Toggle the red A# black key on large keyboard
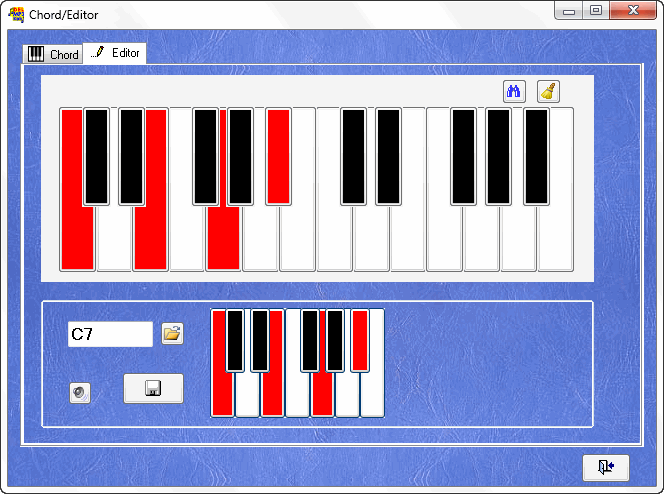 [278, 157]
